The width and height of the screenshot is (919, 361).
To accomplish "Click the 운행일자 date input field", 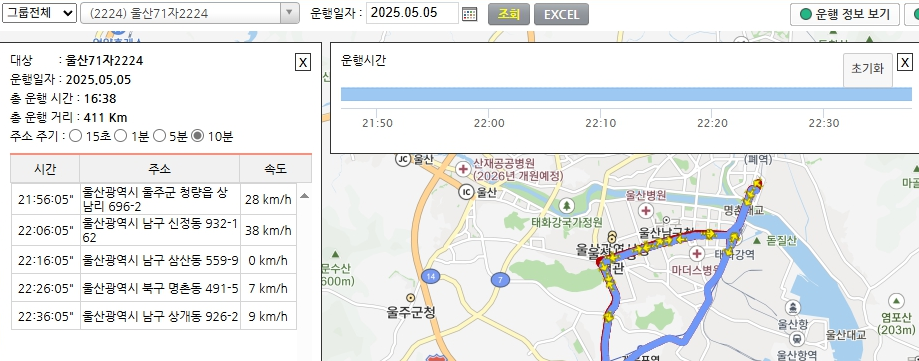I will coord(412,13).
